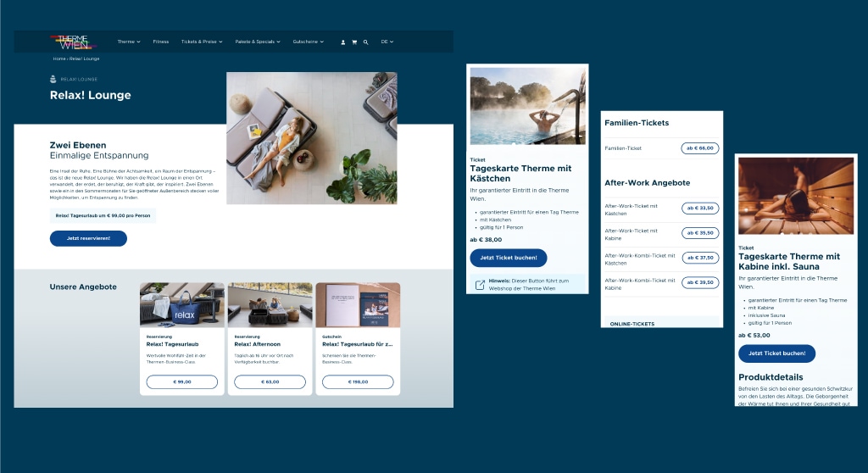
Task: Select Familien-Ticket price ab € 66,00
Action: click(699, 148)
